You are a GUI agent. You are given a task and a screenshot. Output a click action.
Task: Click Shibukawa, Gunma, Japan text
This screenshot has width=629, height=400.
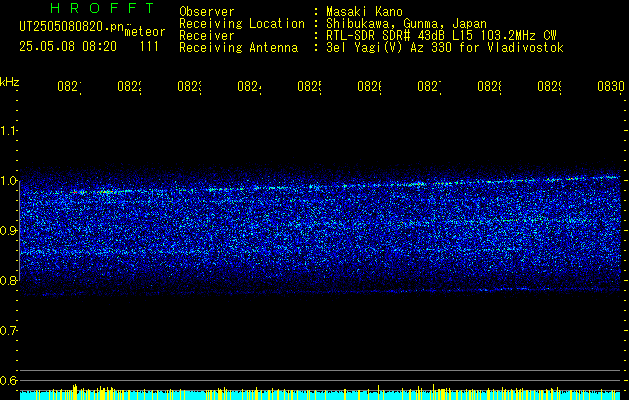click(406, 24)
